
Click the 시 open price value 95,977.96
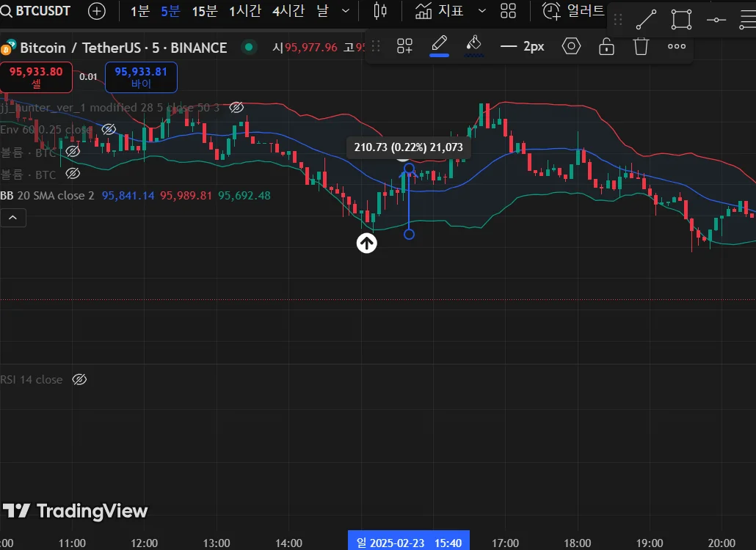[311, 47]
